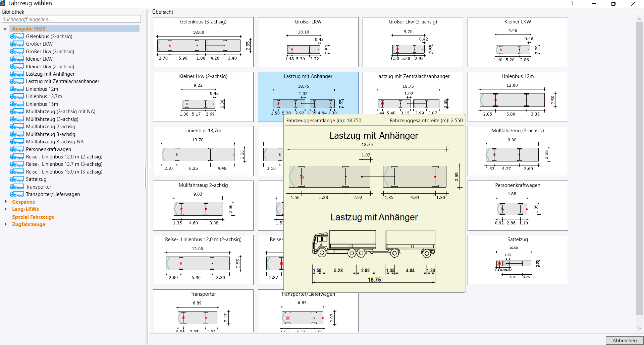
Task: Expand the Zugfahrzeuge library group
Action: (6, 224)
